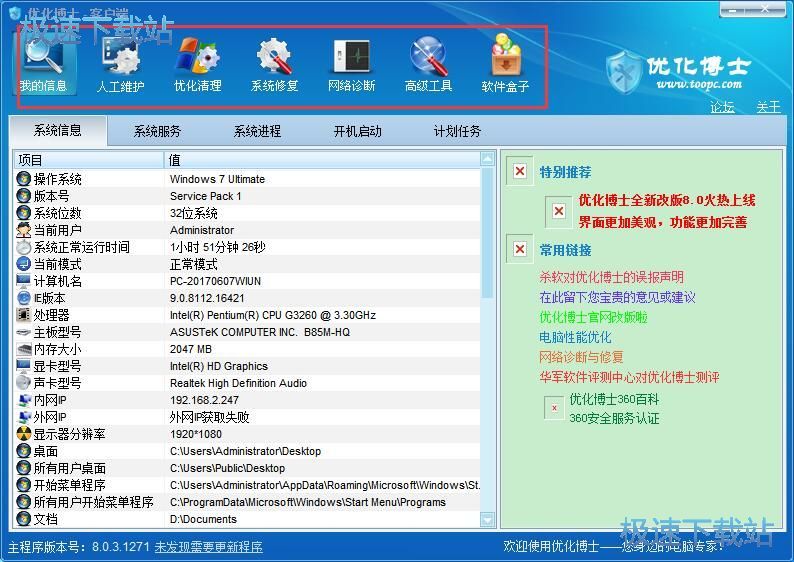Click scroll up arrow of info list
This screenshot has width=794, height=562.
click(487, 159)
